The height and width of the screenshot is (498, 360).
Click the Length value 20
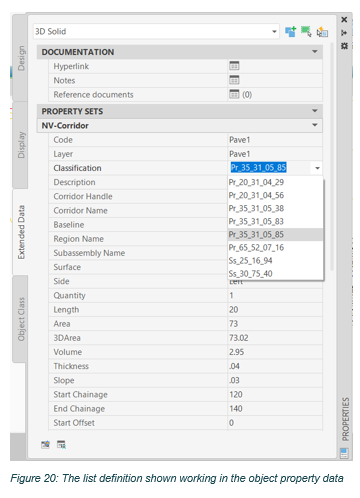(x=233, y=310)
